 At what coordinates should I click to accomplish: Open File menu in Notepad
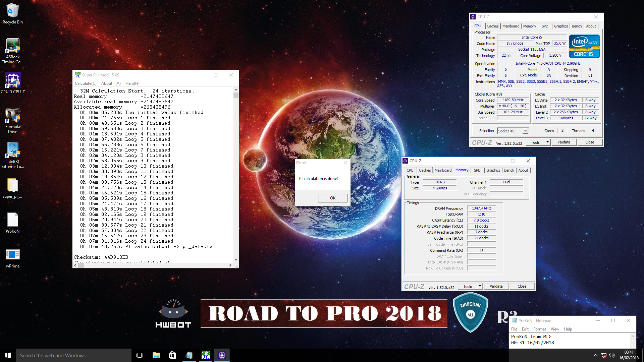tap(514, 329)
